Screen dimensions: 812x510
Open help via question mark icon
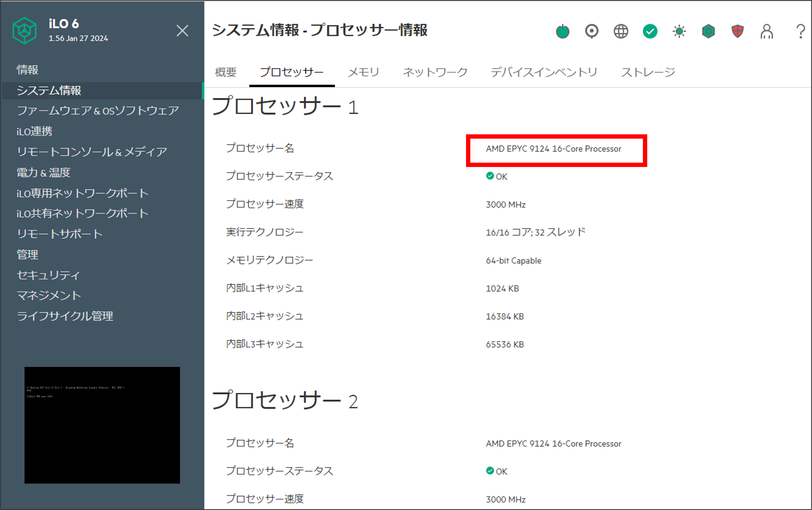point(801,31)
